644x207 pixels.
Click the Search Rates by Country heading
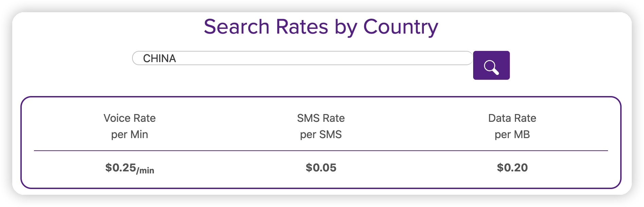[321, 27]
